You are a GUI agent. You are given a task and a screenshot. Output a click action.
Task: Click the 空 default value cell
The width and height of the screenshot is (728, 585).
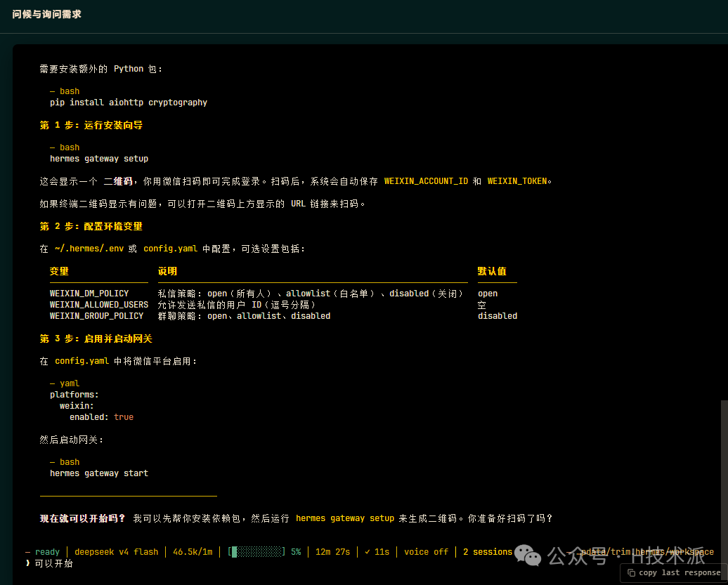[482, 305]
